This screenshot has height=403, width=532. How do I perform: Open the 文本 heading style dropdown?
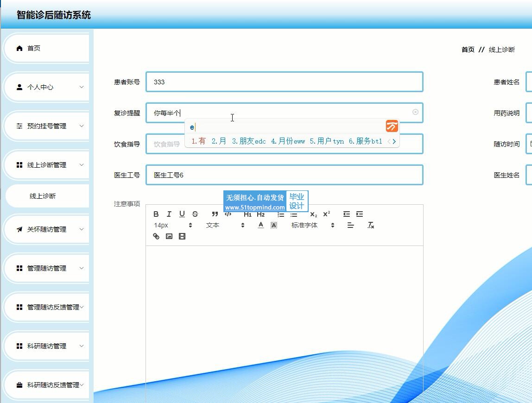point(225,225)
